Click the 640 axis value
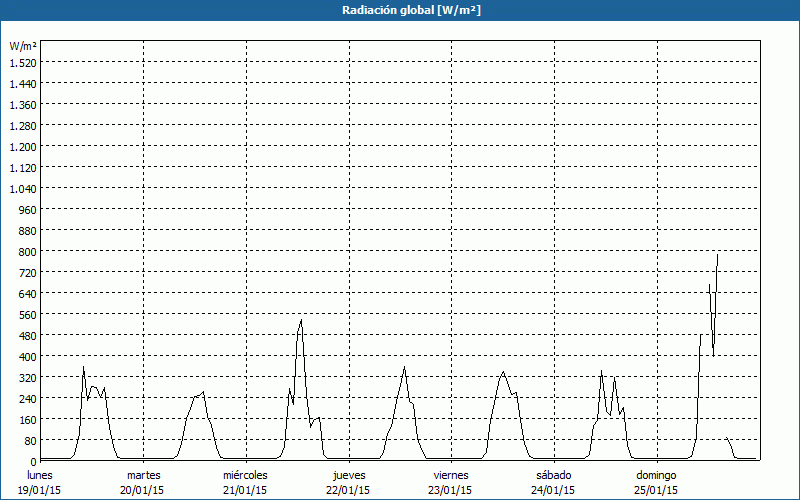 pos(28,293)
